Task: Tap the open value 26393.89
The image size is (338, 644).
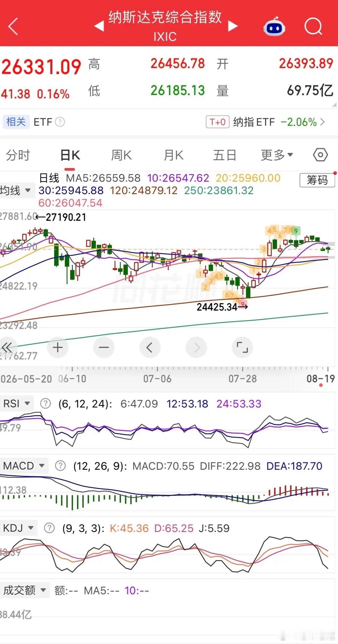Action: pos(306,63)
